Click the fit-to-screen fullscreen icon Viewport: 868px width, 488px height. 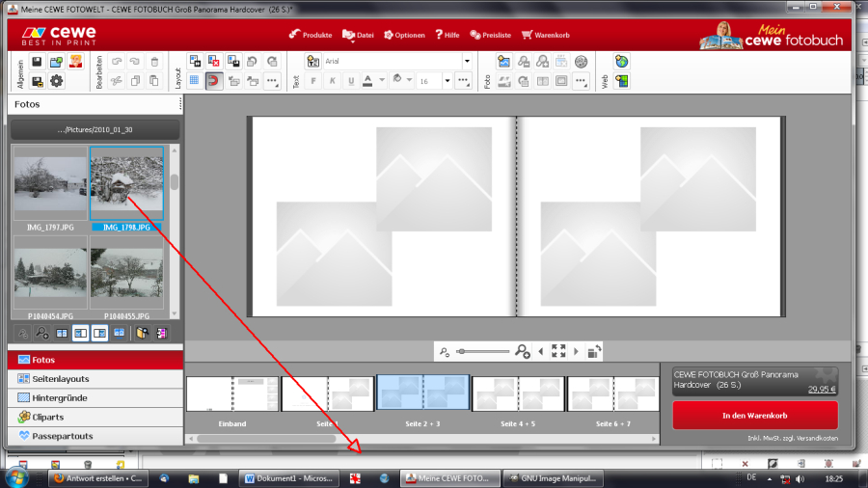coord(558,351)
